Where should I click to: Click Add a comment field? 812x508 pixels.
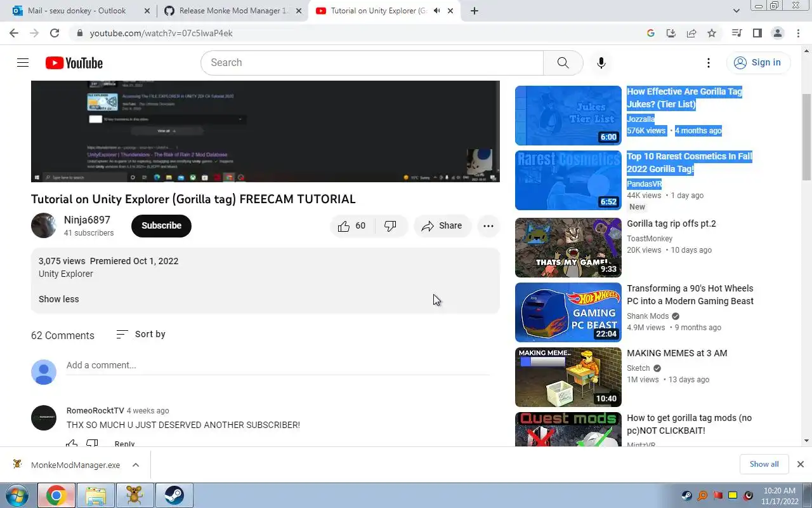pos(278,365)
